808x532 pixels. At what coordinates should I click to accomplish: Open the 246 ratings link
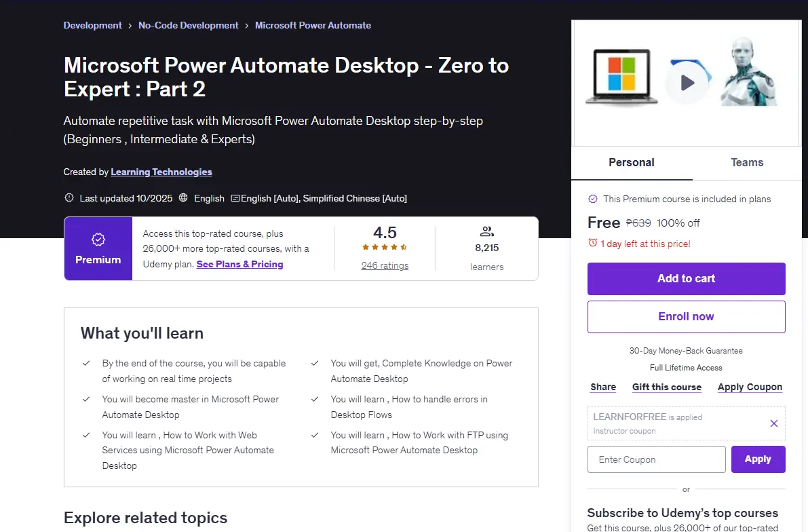tap(385, 266)
